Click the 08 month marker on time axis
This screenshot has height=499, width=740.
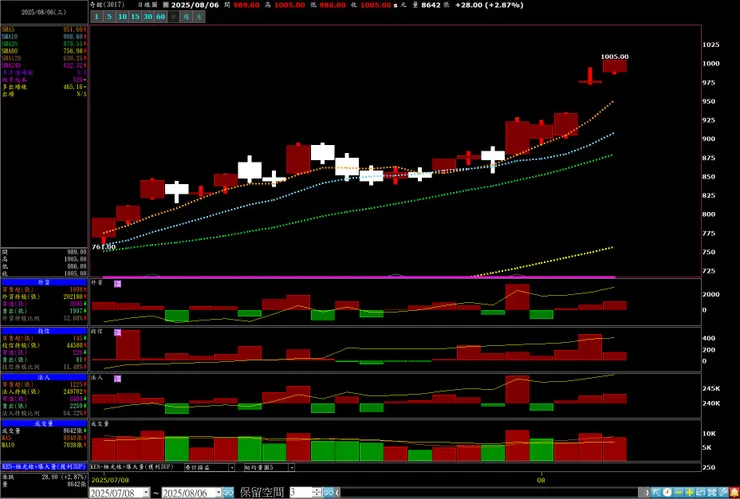[x=541, y=480]
